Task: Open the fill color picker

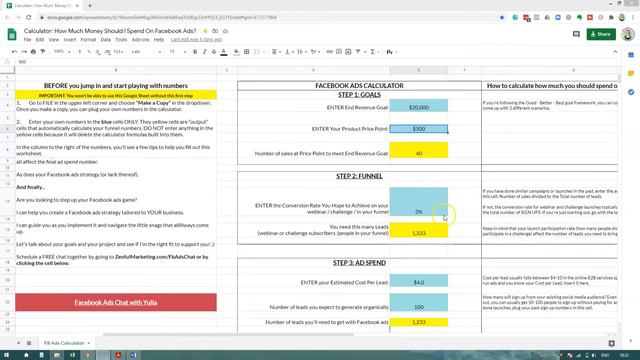Action: pyautogui.click(x=237, y=52)
